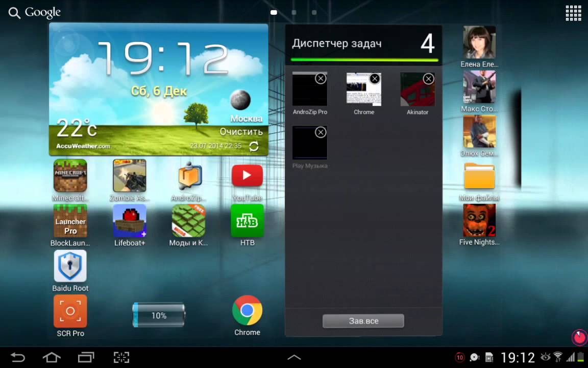Launch the НТВ app
Viewport: 588px width, 368px height.
coord(247,221)
